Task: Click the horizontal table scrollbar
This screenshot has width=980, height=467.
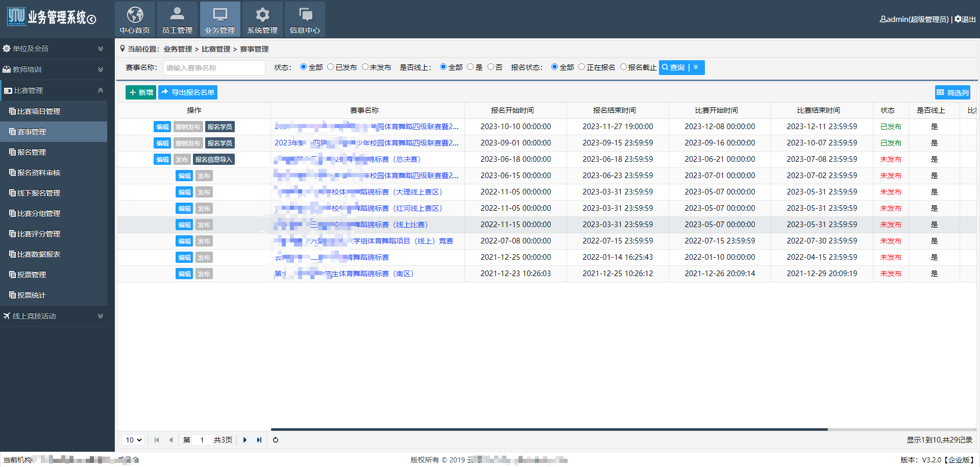Action: point(549,429)
